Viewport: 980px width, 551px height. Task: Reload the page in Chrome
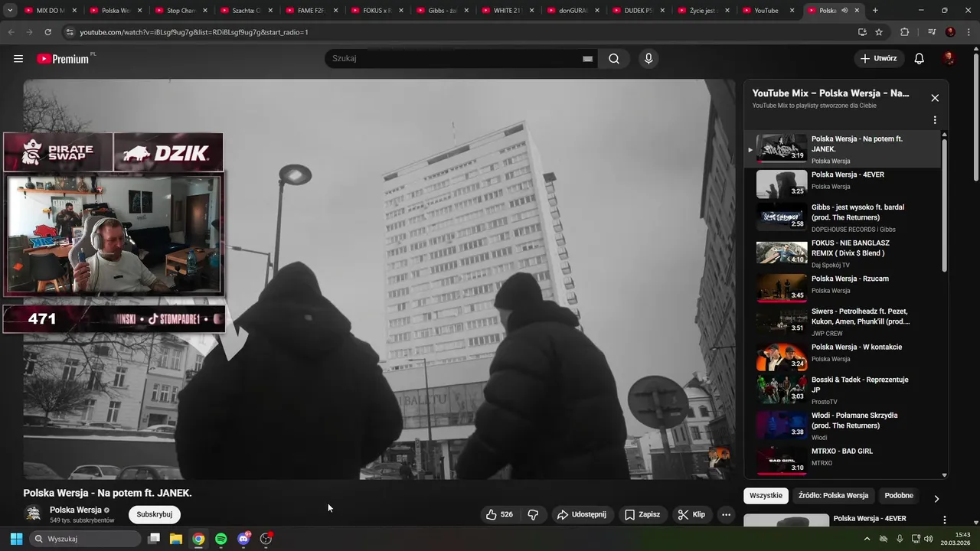click(48, 32)
